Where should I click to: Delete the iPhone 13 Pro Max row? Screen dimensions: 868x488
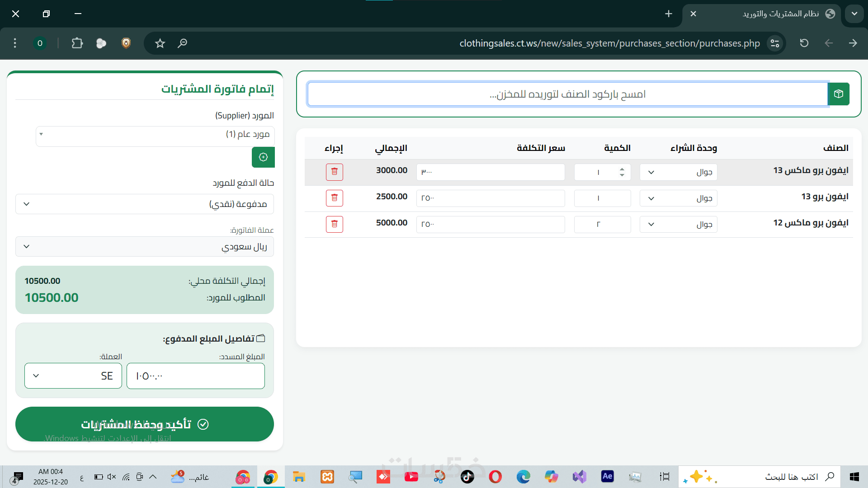(x=335, y=172)
